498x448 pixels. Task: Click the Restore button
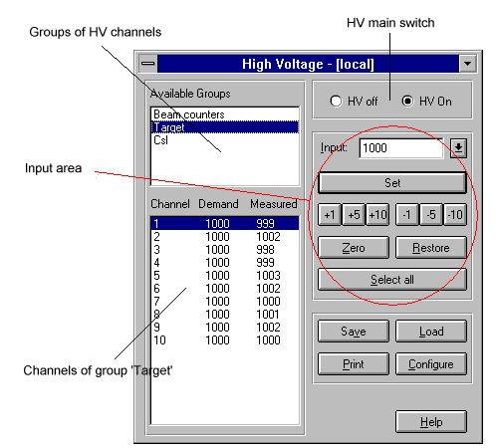(431, 247)
